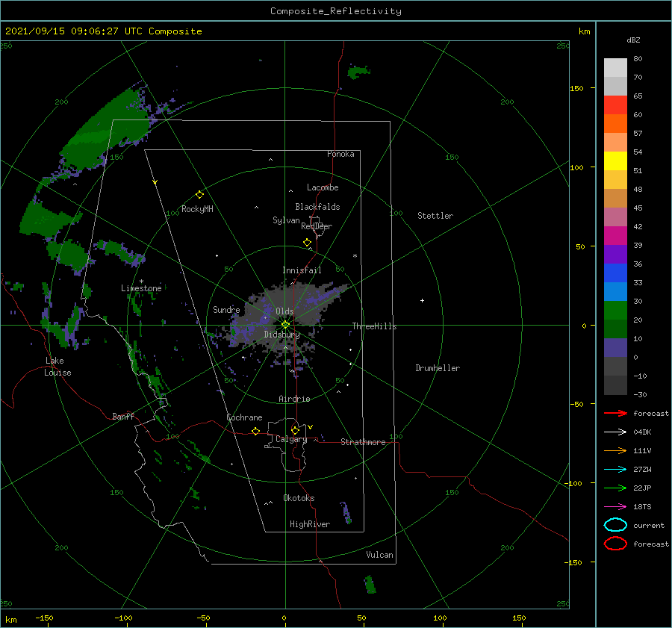Click the yellow diamond marker below Cochrane
The width and height of the screenshot is (672, 628).
pyautogui.click(x=255, y=431)
